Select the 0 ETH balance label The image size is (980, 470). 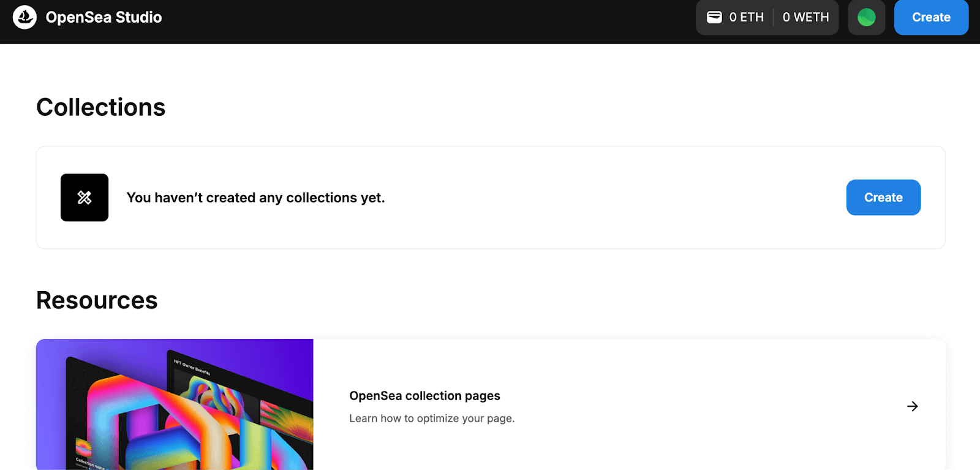[746, 17]
